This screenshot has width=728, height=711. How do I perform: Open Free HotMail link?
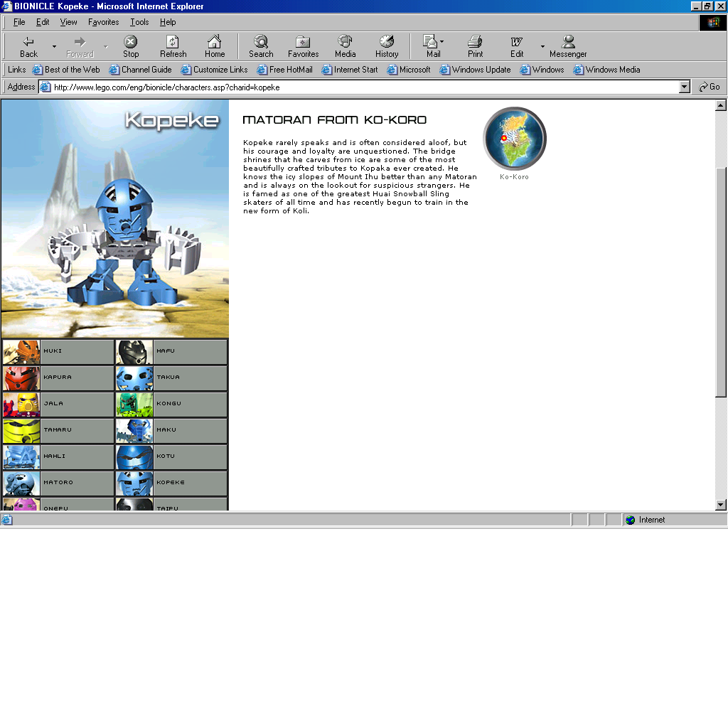tap(285, 70)
